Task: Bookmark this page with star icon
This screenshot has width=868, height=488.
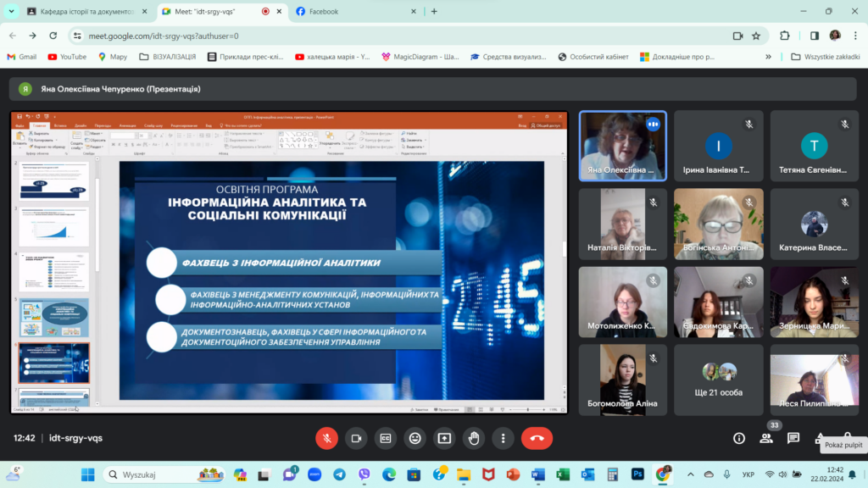Action: [756, 36]
